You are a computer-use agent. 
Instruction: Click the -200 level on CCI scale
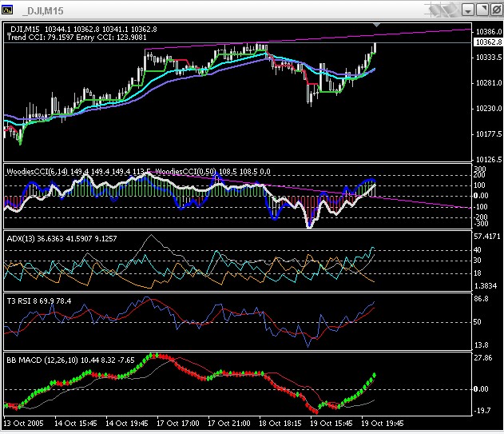click(481, 217)
